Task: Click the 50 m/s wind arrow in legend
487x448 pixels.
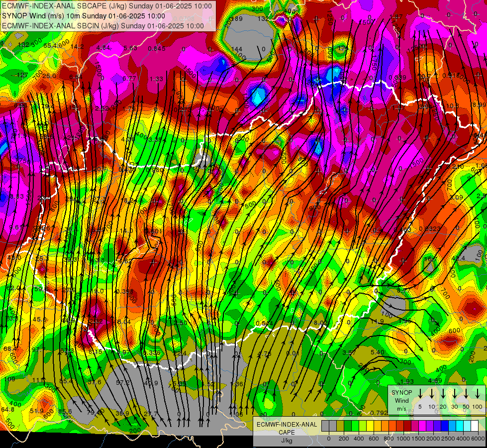Action: [466, 393]
